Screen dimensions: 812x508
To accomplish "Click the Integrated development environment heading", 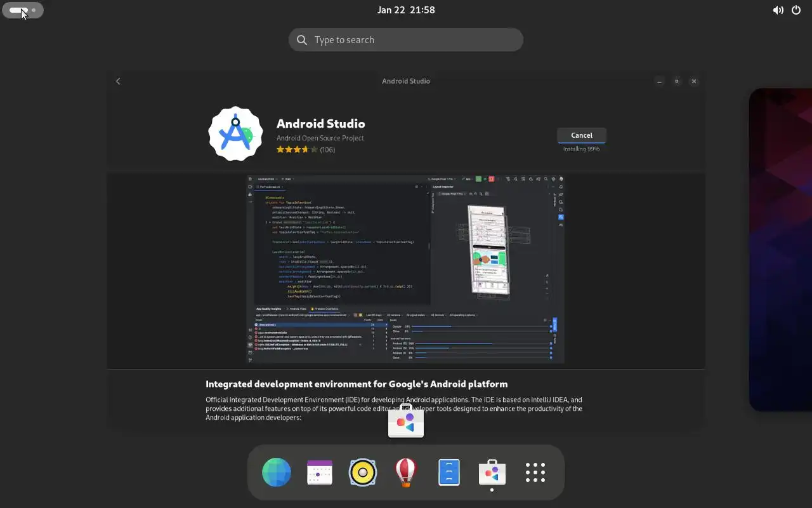I will 357,384.
